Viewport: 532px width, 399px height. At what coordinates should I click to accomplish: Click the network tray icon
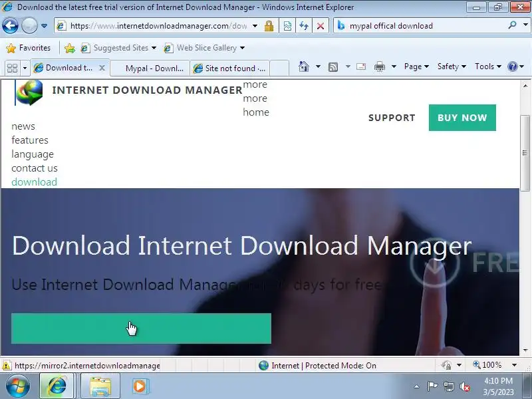point(448,386)
